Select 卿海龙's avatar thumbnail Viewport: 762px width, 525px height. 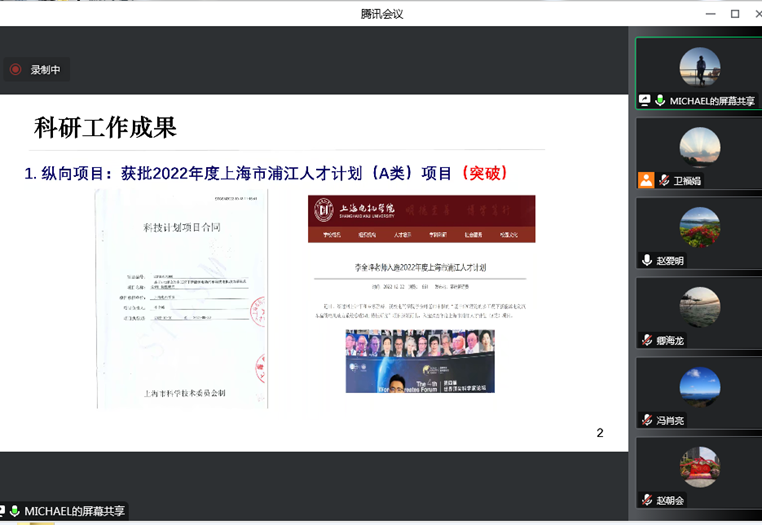pos(699,307)
